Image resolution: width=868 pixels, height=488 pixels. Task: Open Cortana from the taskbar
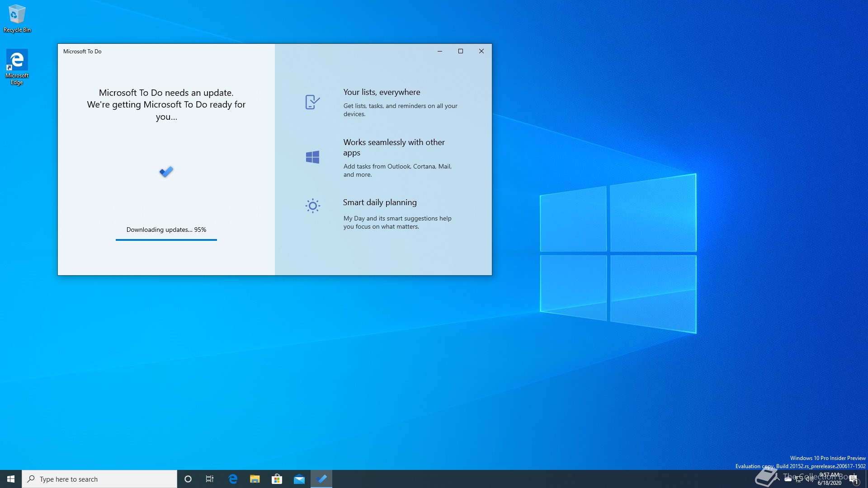[188, 479]
